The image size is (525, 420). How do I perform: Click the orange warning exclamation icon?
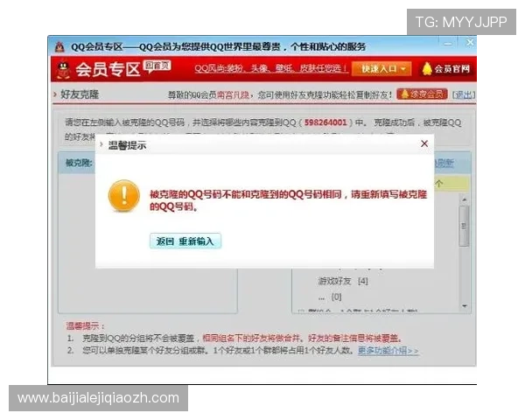pos(124,196)
